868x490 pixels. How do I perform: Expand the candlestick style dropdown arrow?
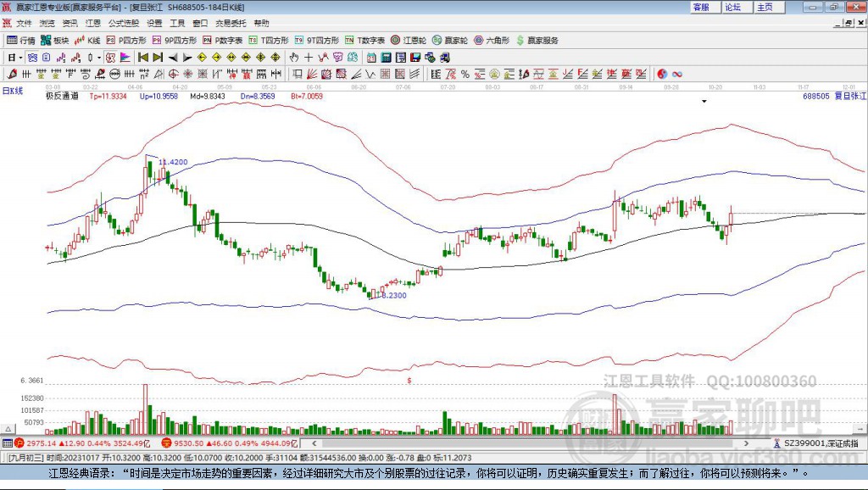tap(99, 58)
